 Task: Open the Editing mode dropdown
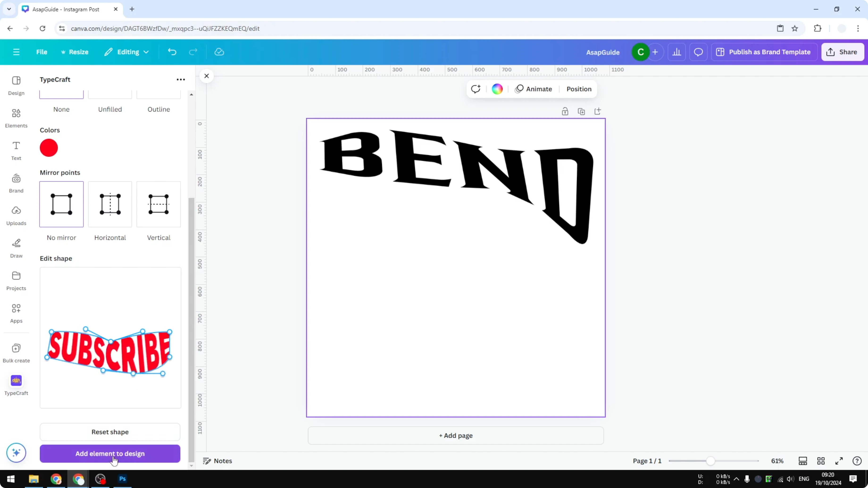[x=127, y=52]
